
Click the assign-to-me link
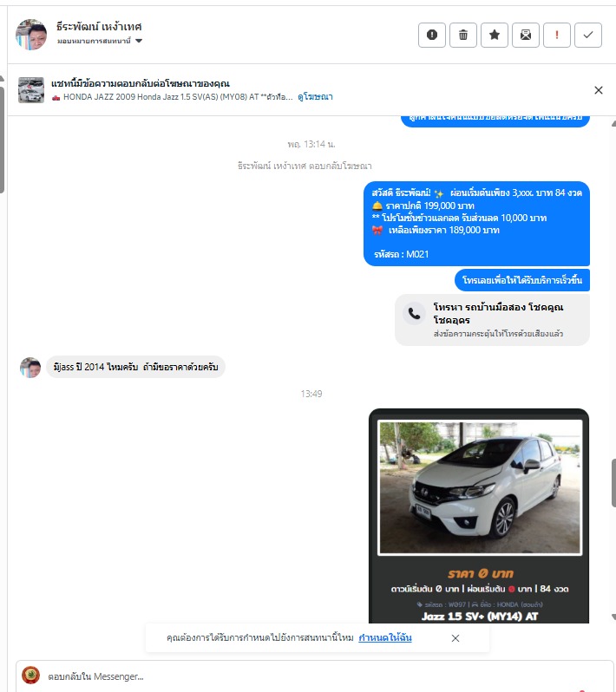coord(385,637)
